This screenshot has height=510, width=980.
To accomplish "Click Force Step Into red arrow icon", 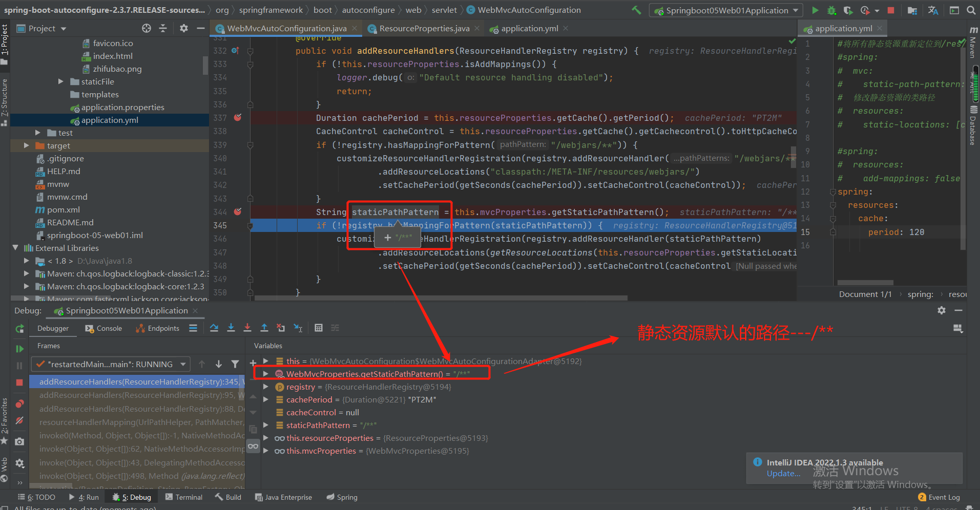I will [x=247, y=328].
